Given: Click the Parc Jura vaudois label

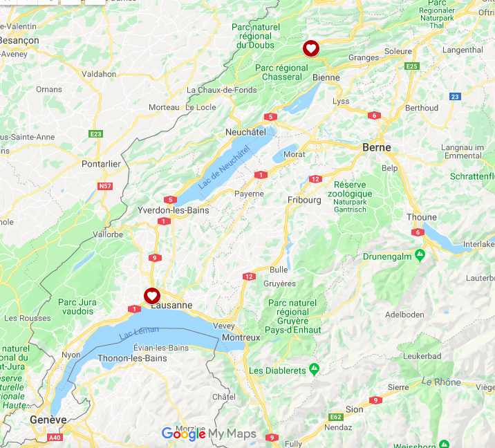Looking at the screenshot, I should tap(77, 306).
